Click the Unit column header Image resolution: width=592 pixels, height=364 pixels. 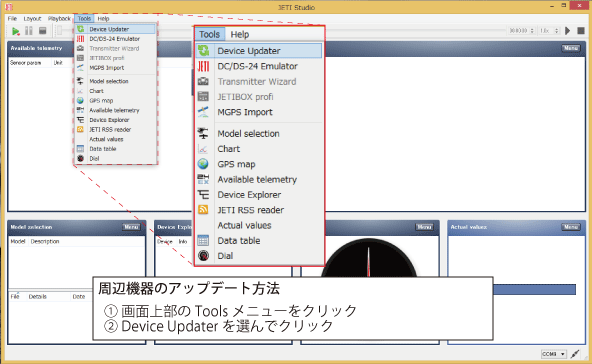click(58, 63)
